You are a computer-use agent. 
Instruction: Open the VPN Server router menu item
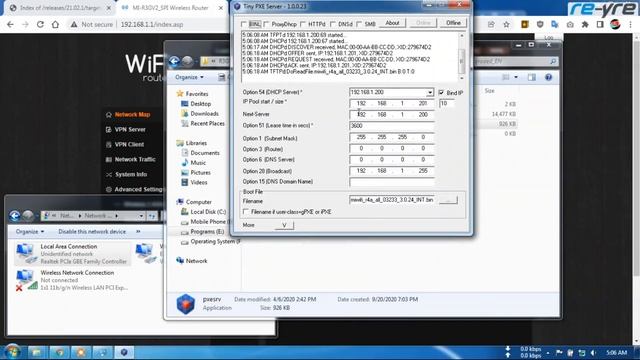point(130,129)
